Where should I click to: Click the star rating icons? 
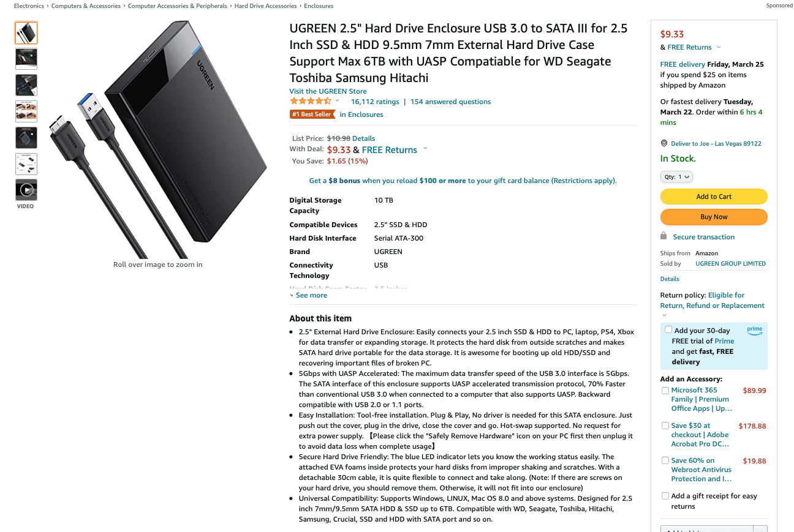click(x=311, y=101)
